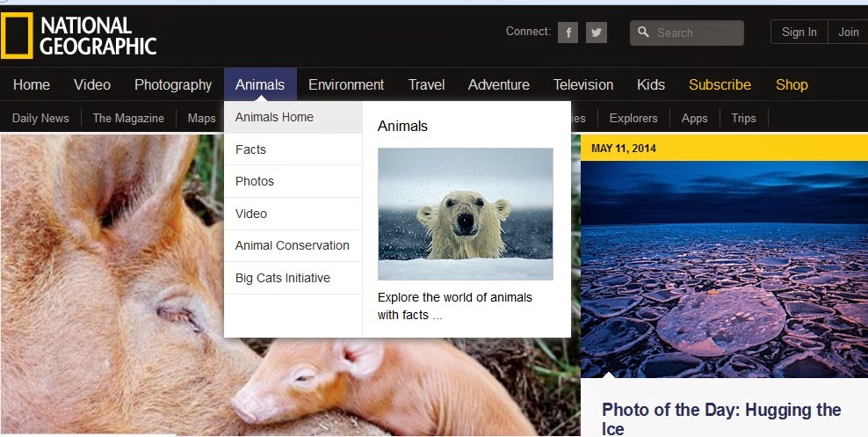
Task: Click the Sign In button
Action: (x=799, y=33)
